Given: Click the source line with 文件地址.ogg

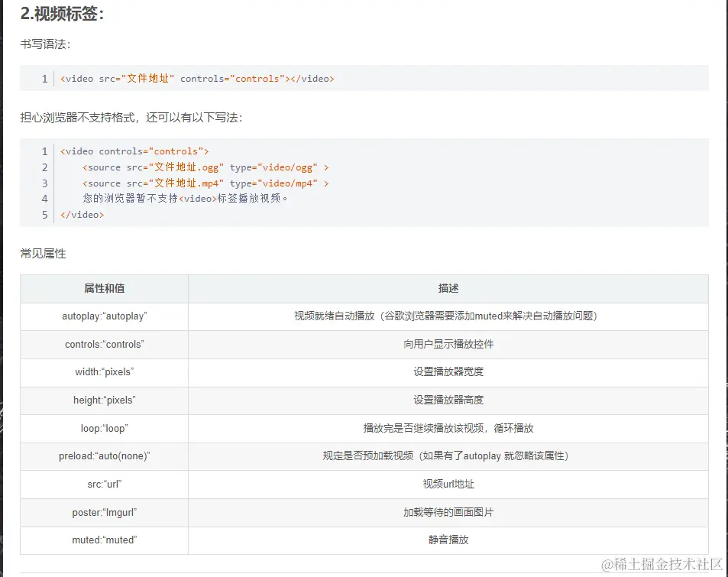Looking at the screenshot, I should (205, 167).
